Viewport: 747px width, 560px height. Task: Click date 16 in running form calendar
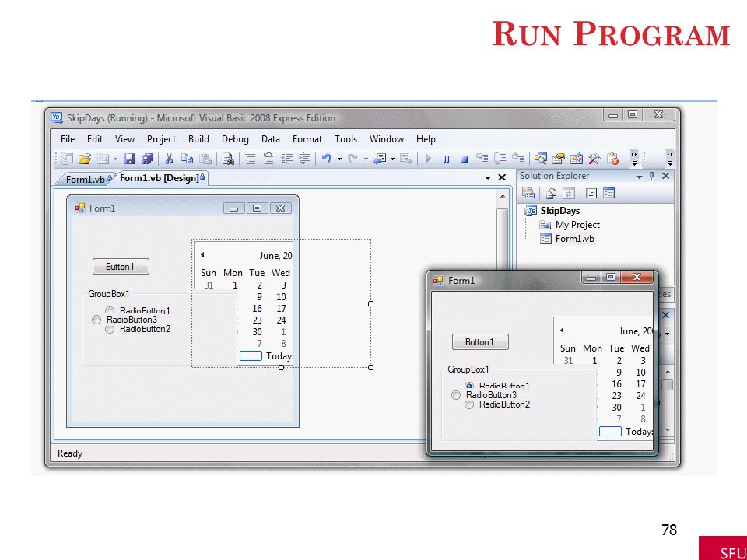[616, 383]
